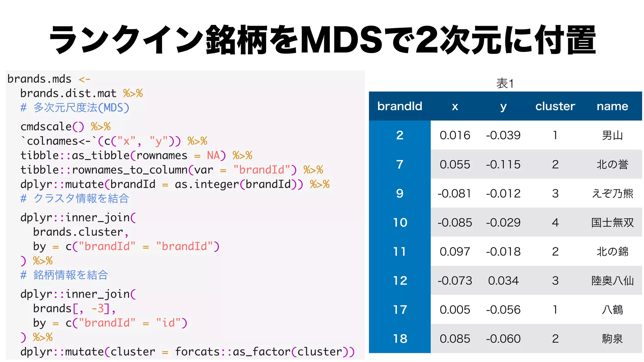Image resolution: width=644 pixels, height=362 pixels.
Task: Click the comment # クラスタ情報を結合
Action: (75, 199)
